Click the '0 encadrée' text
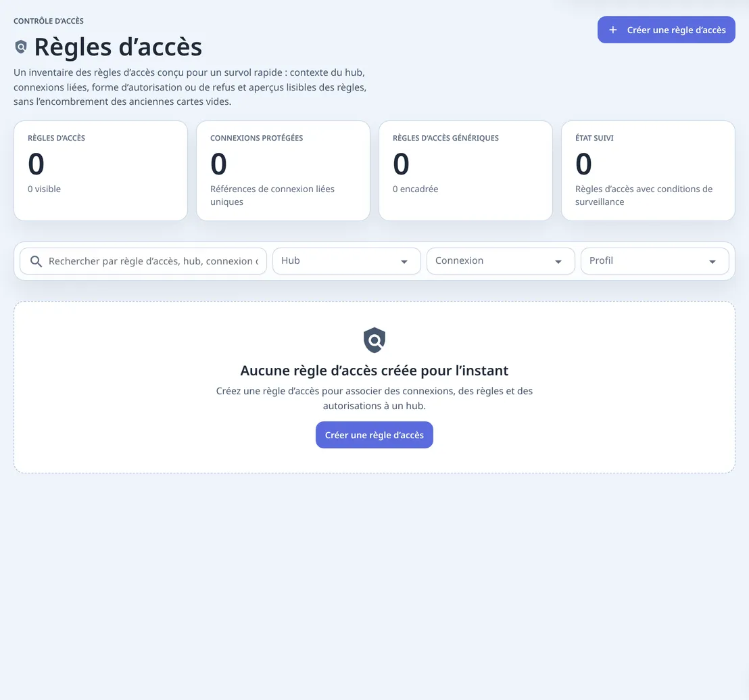The image size is (749, 700). click(x=416, y=189)
